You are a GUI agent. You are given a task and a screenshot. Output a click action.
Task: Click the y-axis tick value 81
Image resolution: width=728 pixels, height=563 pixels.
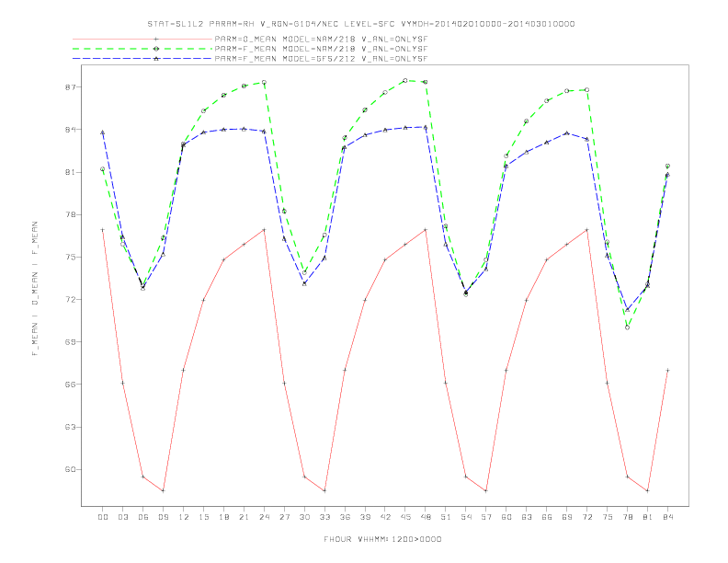click(x=70, y=172)
